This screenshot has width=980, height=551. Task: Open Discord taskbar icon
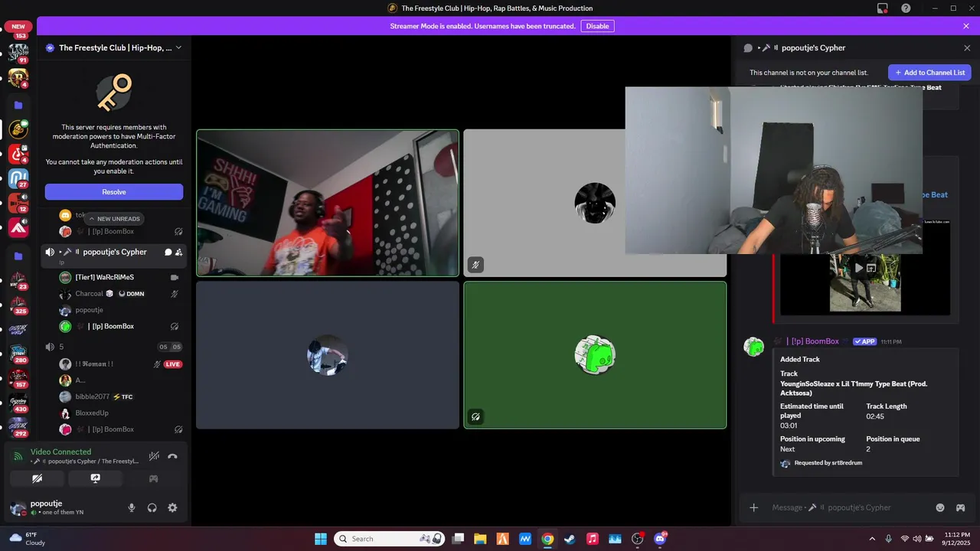coord(660,539)
